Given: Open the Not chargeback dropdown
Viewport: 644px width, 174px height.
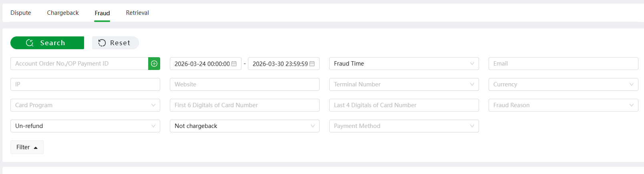Looking at the screenshot, I should [244, 126].
